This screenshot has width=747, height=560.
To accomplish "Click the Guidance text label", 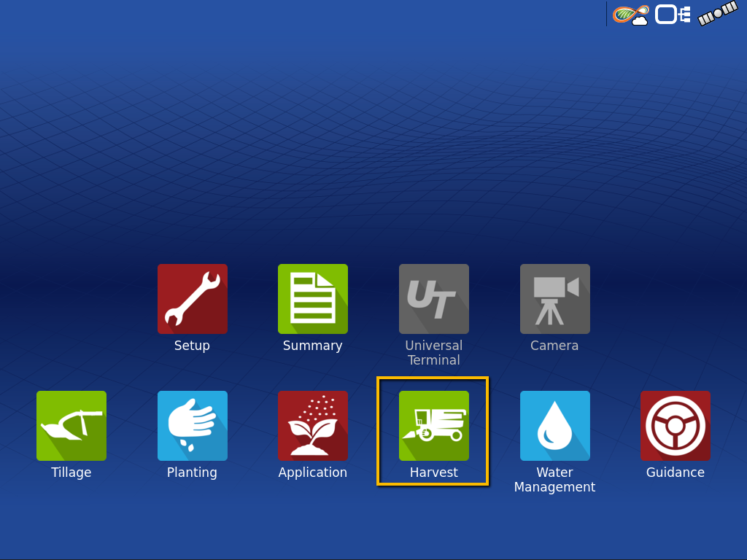I will [676, 472].
